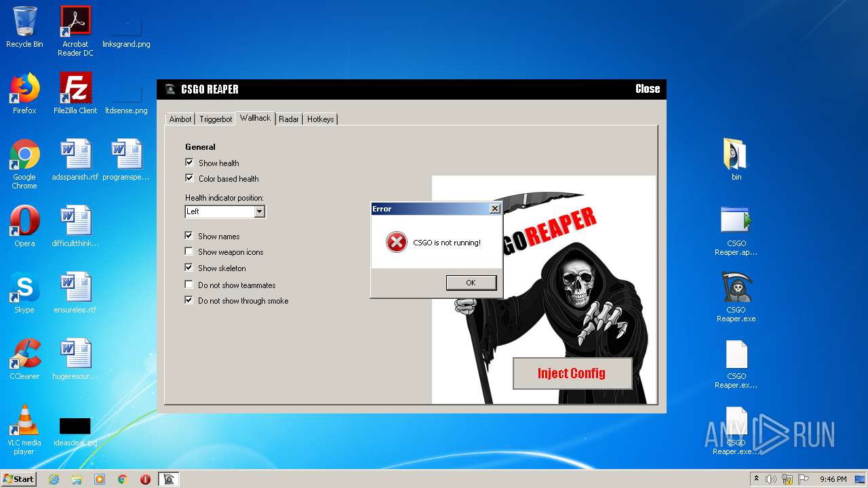This screenshot has height=488, width=868.
Task: Click the network tray icon
Action: 787,479
